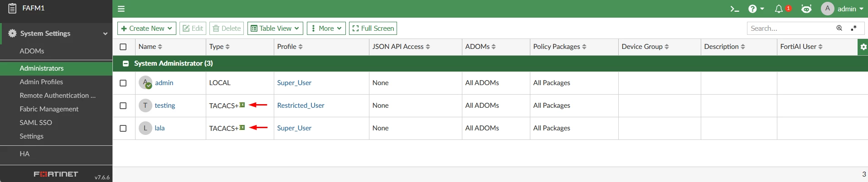This screenshot has width=868, height=182.
Task: Sort by ADOMs column arrows
Action: [494, 47]
